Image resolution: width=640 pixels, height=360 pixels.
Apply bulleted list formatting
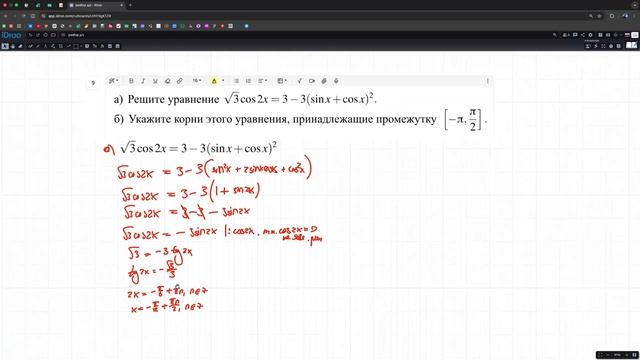236,81
